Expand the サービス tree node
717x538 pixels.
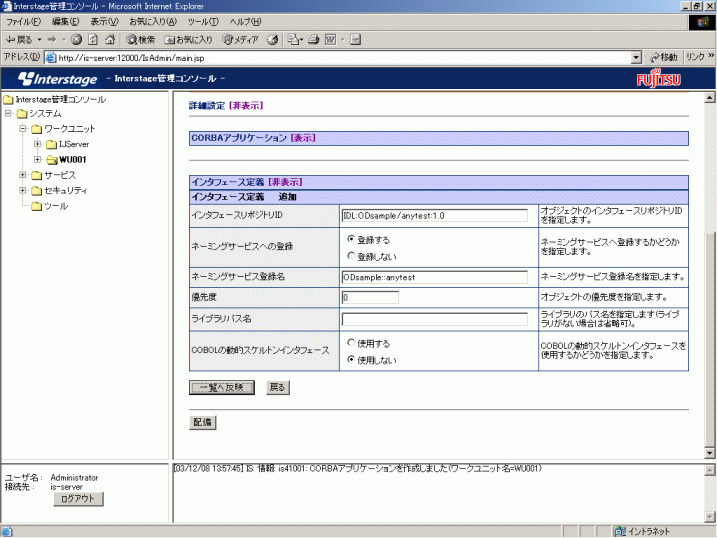[23, 175]
